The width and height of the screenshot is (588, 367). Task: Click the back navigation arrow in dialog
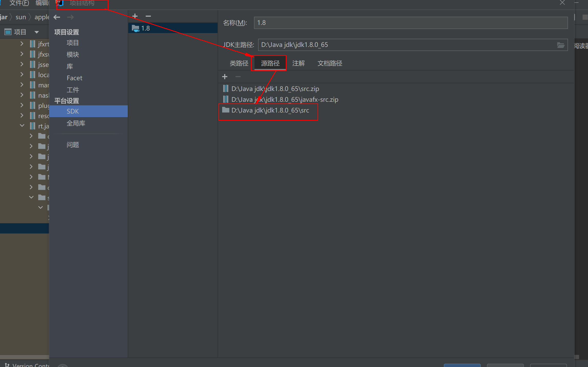57,17
